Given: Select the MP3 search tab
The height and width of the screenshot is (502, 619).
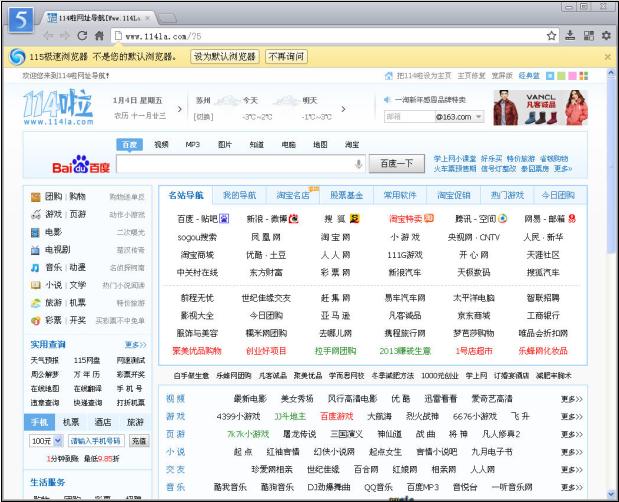Looking at the screenshot, I should pos(192,145).
